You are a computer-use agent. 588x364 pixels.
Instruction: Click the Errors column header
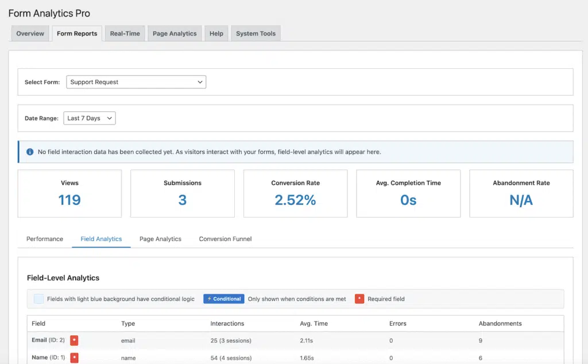coord(397,323)
